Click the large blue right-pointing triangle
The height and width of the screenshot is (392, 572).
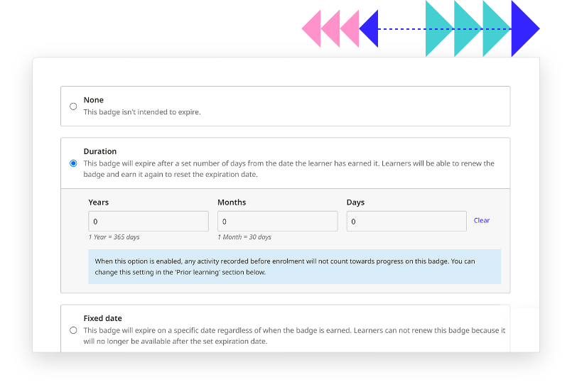pos(523,29)
